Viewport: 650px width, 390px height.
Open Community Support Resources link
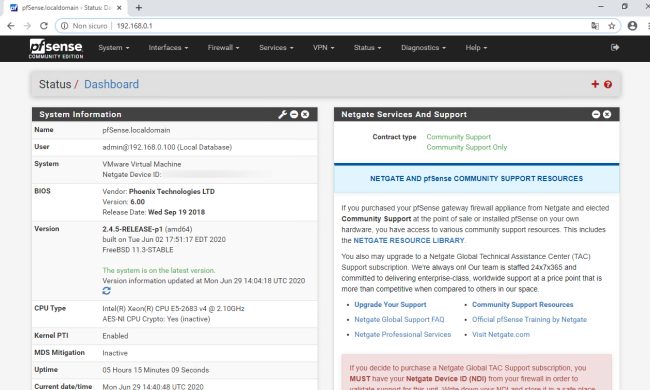tap(522, 305)
